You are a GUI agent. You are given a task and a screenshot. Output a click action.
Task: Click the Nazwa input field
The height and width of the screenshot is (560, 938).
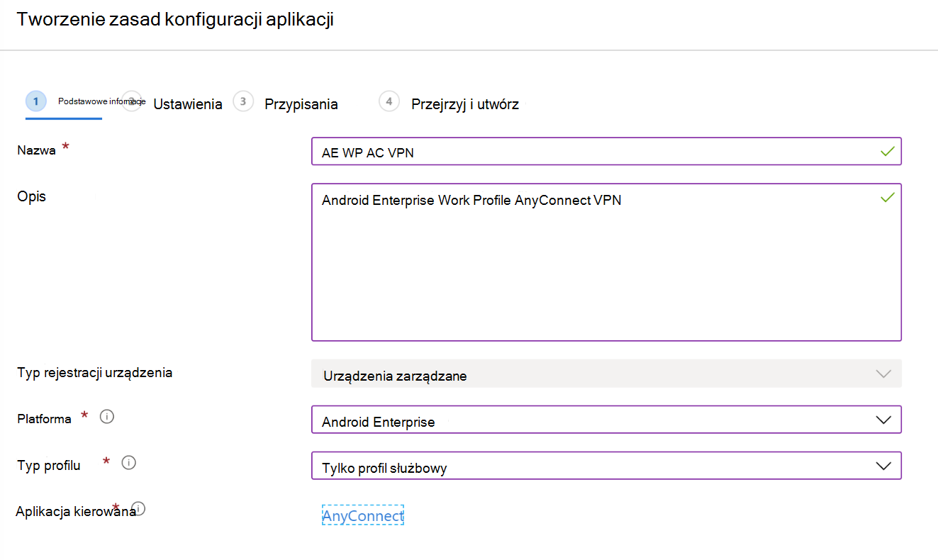pyautogui.click(x=606, y=151)
